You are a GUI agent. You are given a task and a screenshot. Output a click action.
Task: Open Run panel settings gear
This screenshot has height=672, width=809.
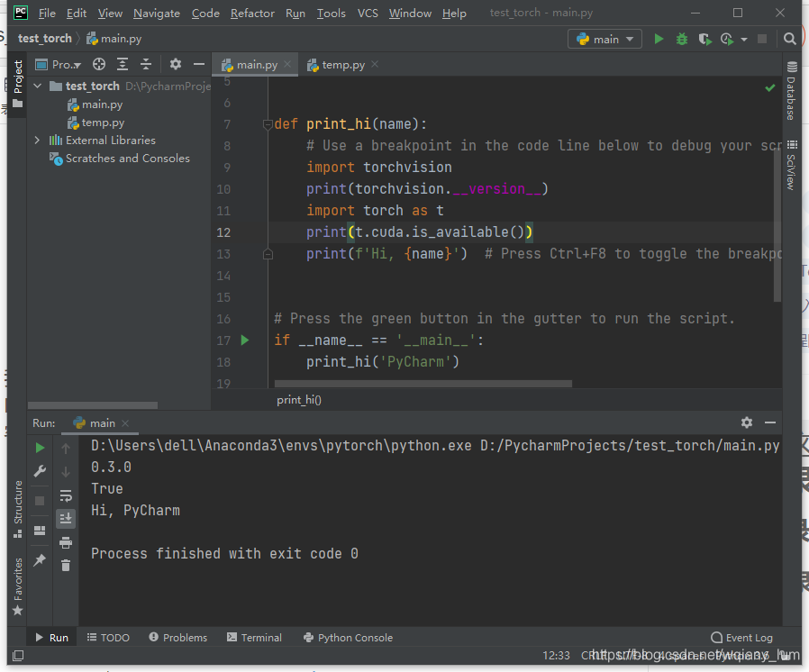click(747, 422)
